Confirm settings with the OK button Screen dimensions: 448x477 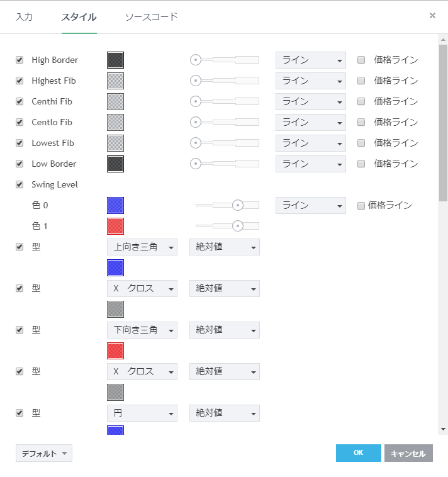[358, 453]
